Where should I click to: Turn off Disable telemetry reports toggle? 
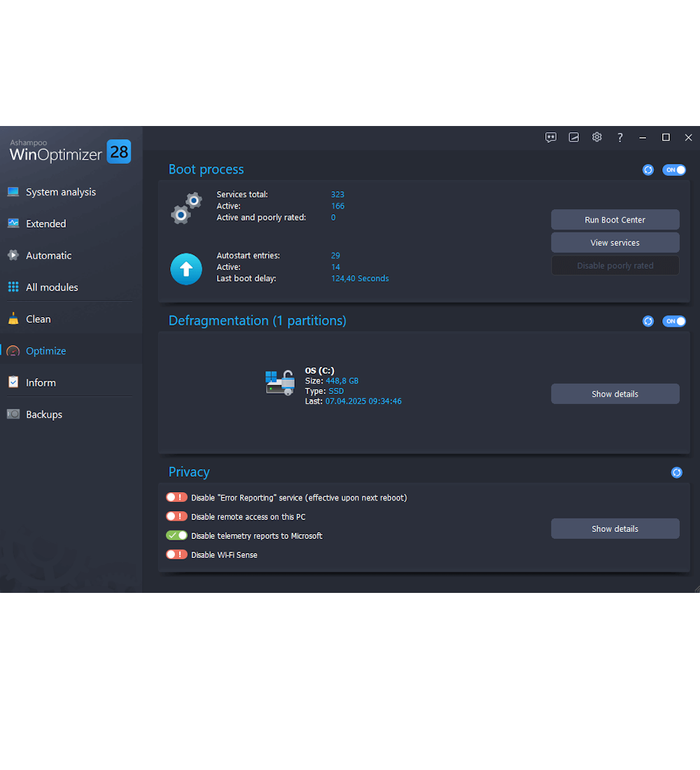tap(176, 535)
